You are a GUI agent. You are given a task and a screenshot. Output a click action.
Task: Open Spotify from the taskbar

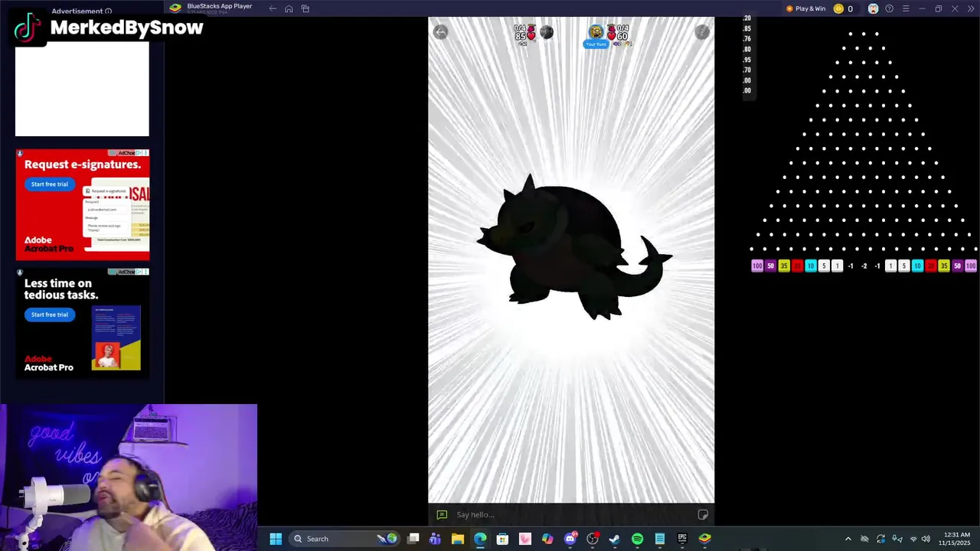[637, 539]
